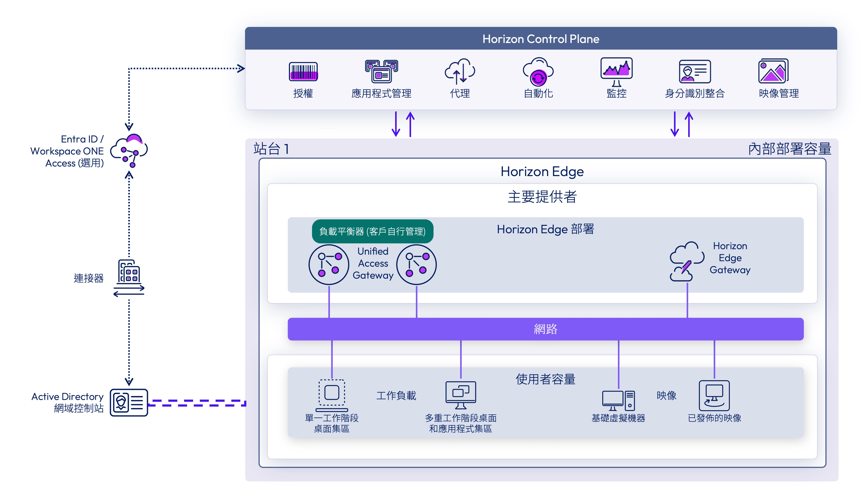The width and height of the screenshot is (868, 494).
Task: Click the 使用者容量 heading
Action: pos(546,379)
